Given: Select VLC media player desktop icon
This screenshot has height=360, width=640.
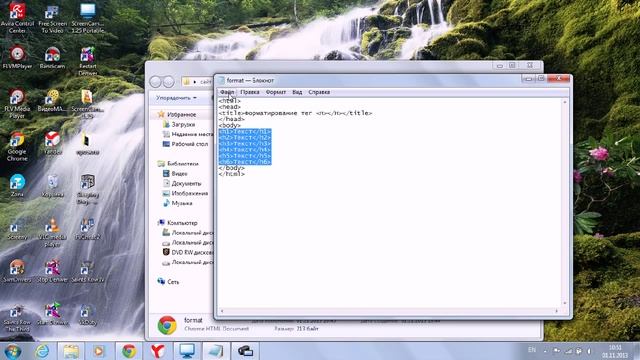Looking at the screenshot, I should pyautogui.click(x=52, y=232).
